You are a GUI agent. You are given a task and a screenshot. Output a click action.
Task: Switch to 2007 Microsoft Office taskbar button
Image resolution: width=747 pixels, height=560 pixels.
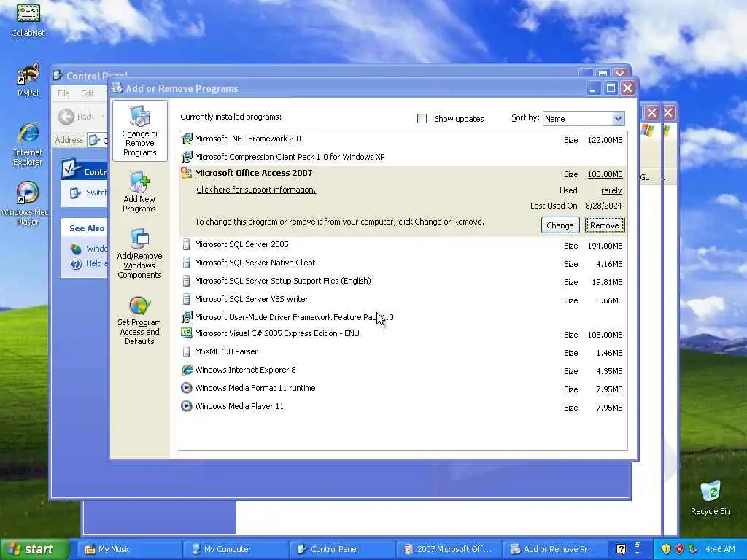pyautogui.click(x=449, y=549)
